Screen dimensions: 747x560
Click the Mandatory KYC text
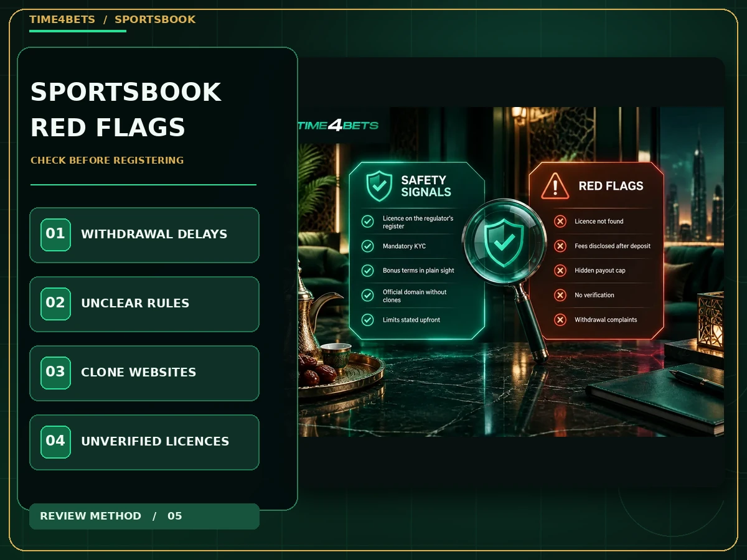coord(404,246)
